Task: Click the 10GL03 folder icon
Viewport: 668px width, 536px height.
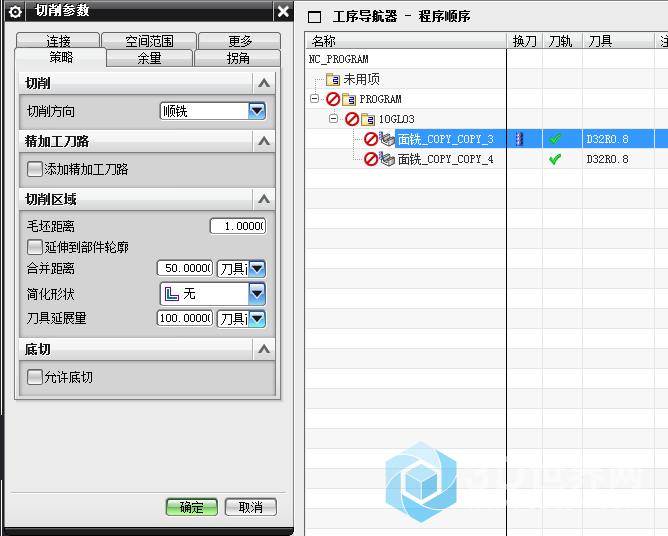Action: [x=368, y=119]
